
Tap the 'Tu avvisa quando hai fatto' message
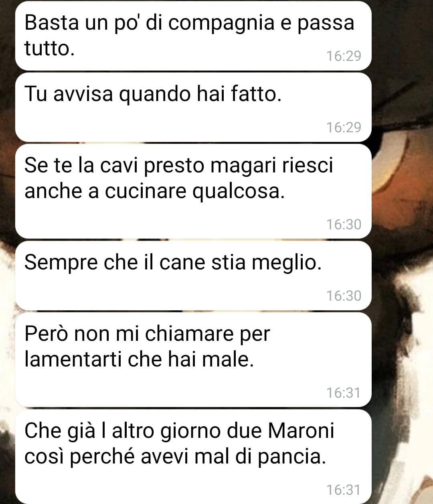[193, 107]
